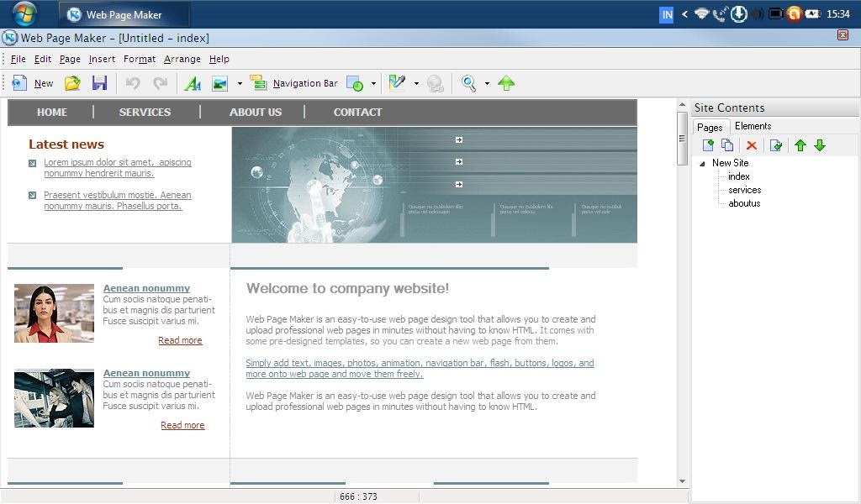
Task: Click the first 'Aenean nonummy' heading link
Action: 146,288
